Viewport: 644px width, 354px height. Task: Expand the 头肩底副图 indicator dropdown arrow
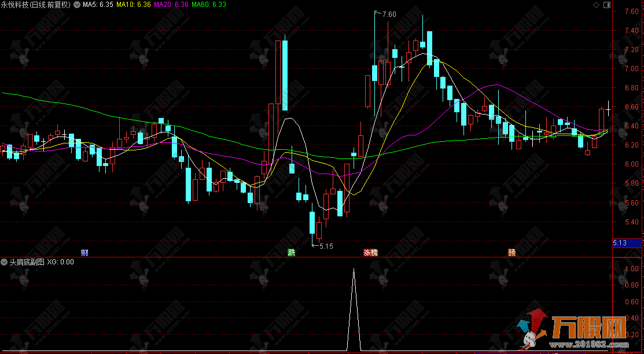(x=5, y=262)
